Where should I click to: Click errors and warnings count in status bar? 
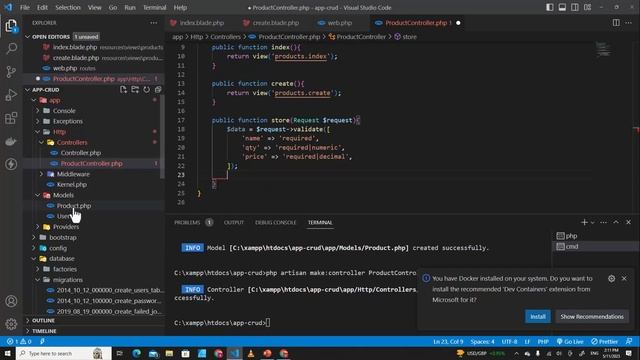coord(19,341)
